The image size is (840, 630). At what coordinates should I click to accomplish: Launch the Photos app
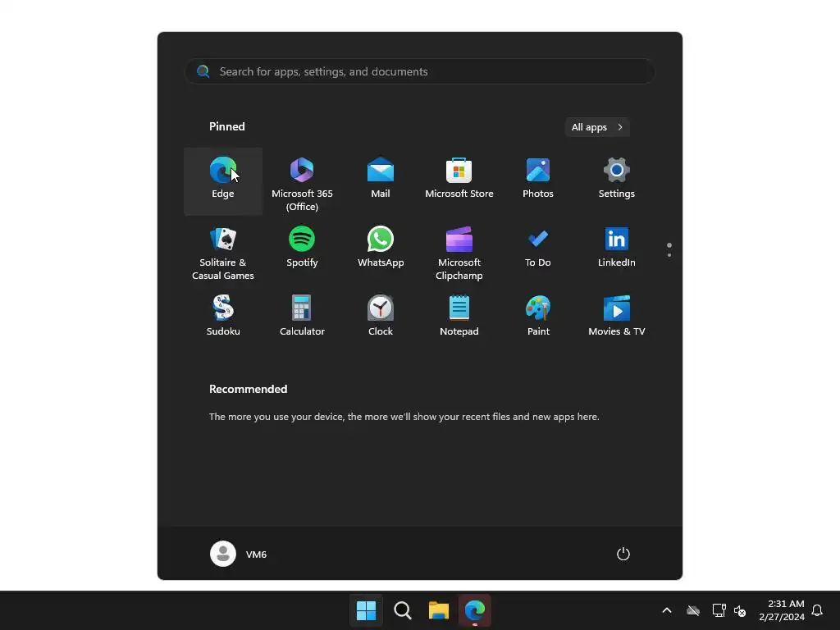538,181
